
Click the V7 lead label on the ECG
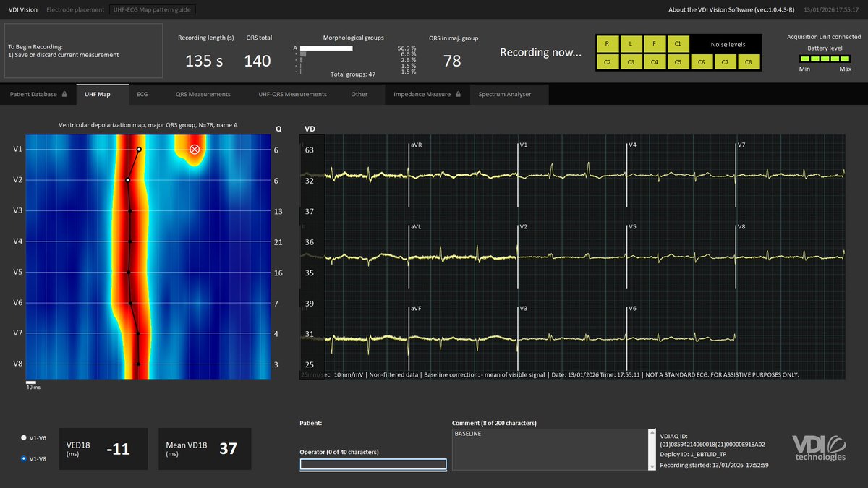pyautogui.click(x=741, y=145)
